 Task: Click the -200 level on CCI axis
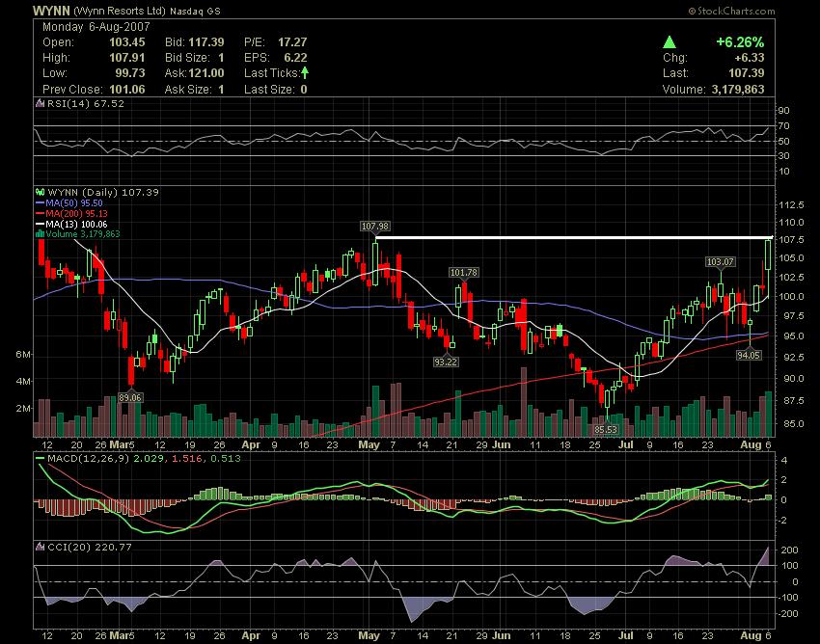(787, 613)
